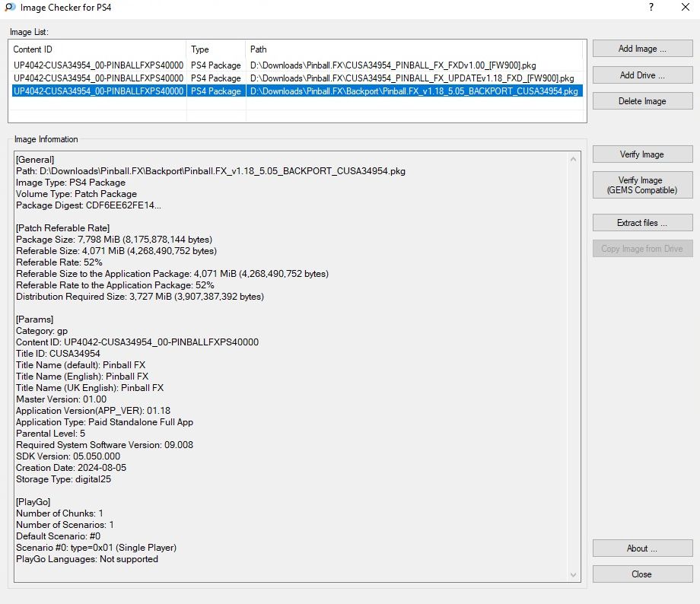The width and height of the screenshot is (700, 604).
Task: Click the PlayGo Languages: Not supported line
Action: pos(87,559)
